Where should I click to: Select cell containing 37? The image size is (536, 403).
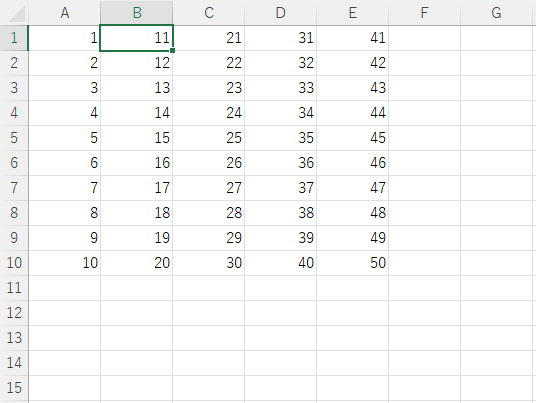(281, 188)
